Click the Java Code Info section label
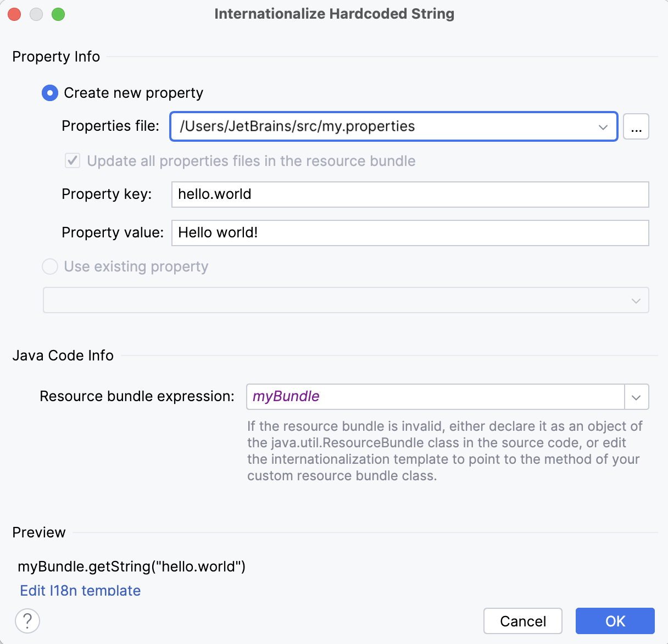668x644 pixels. (63, 356)
